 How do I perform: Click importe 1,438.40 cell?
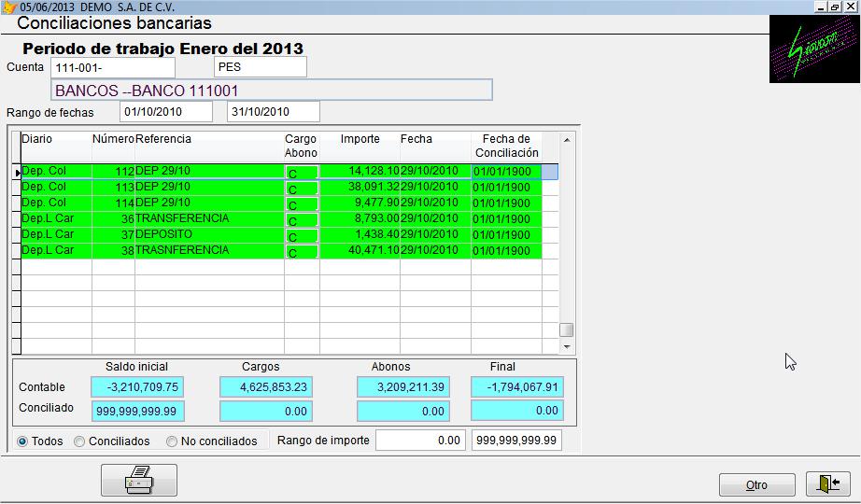360,235
